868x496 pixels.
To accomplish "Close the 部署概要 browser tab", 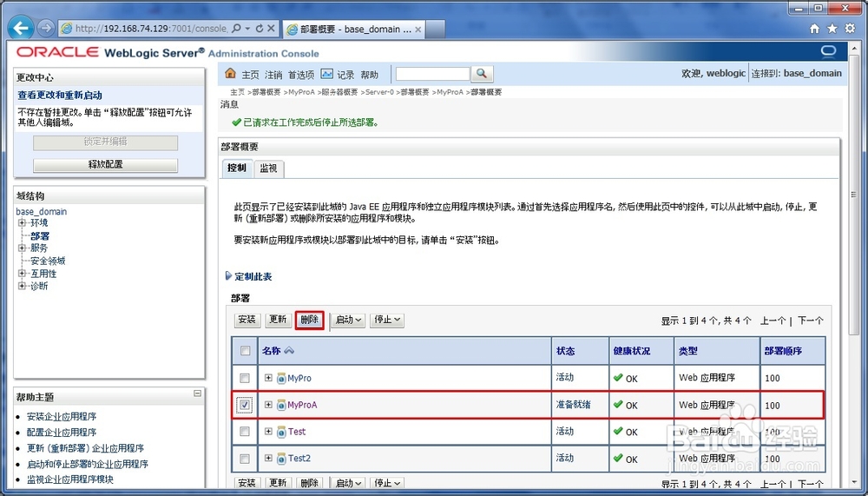I will pos(418,30).
